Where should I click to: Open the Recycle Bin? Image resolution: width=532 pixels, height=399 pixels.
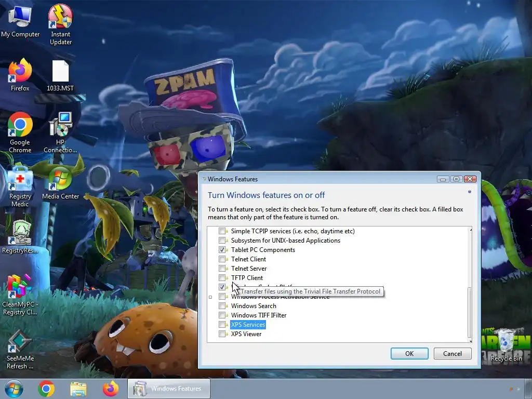pyautogui.click(x=506, y=346)
